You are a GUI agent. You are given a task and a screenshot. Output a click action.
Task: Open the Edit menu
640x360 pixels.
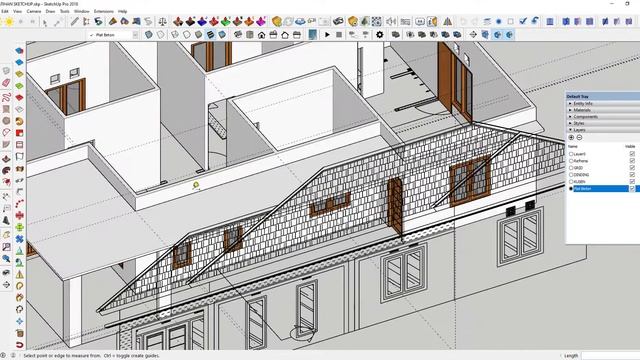[x=5, y=11]
